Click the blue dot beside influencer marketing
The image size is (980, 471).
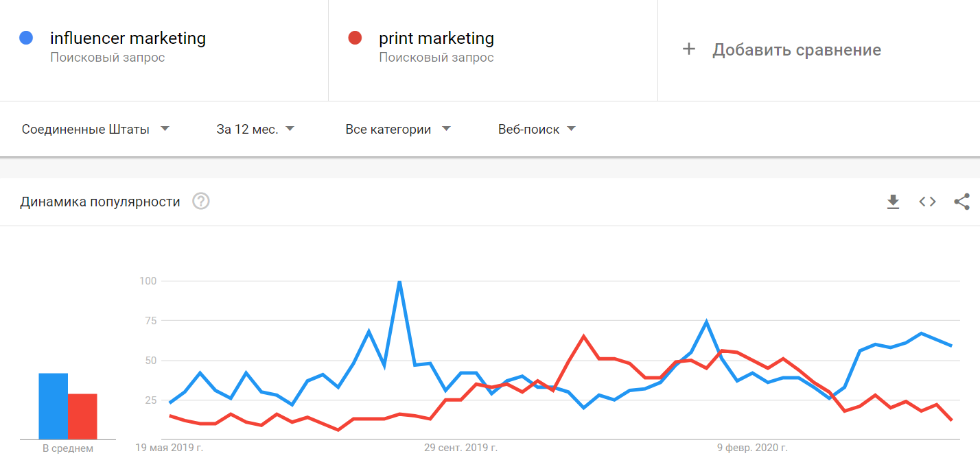tap(26, 38)
